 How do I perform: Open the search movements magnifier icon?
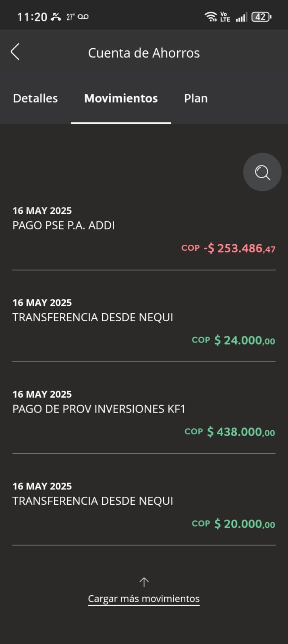[262, 172]
